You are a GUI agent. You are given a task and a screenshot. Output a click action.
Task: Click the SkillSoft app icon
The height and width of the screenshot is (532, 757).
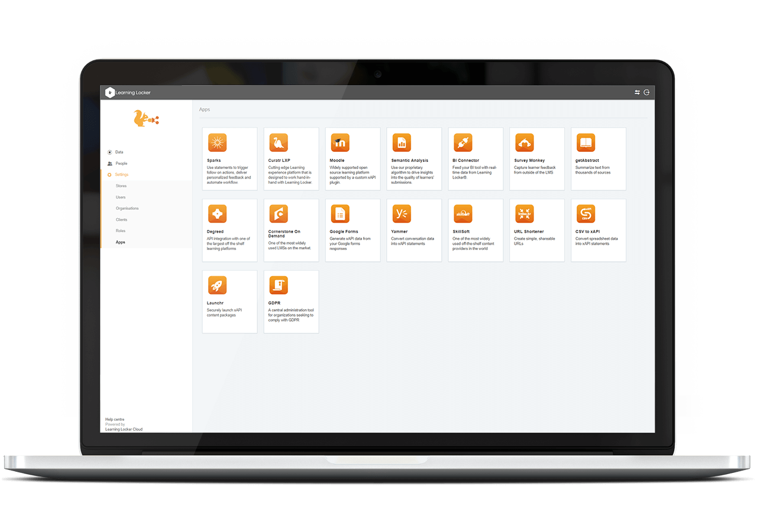coord(463,214)
